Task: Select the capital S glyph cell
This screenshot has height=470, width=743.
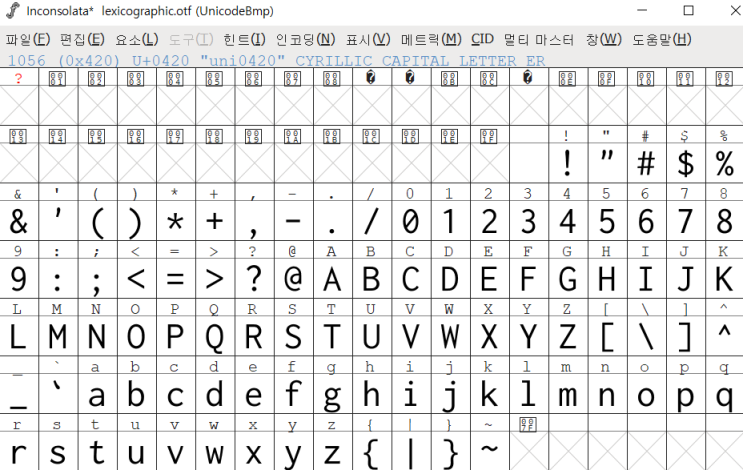Action: coord(294,337)
